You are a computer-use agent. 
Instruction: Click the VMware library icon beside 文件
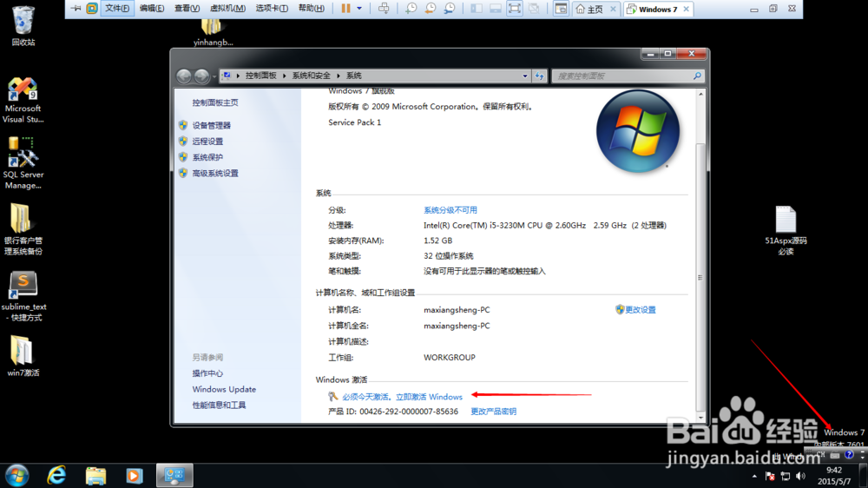92,9
